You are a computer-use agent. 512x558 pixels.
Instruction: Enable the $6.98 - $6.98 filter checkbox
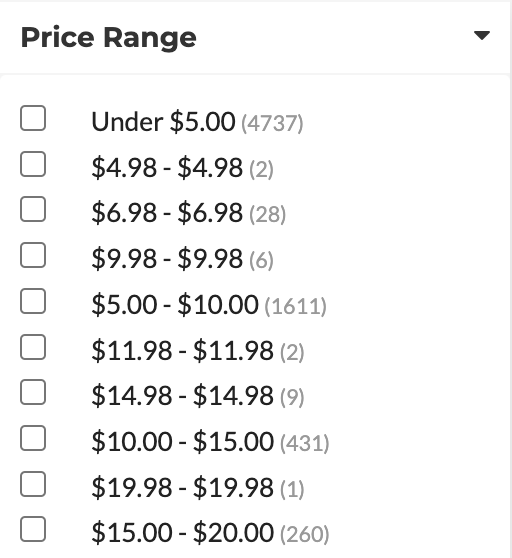(x=33, y=209)
